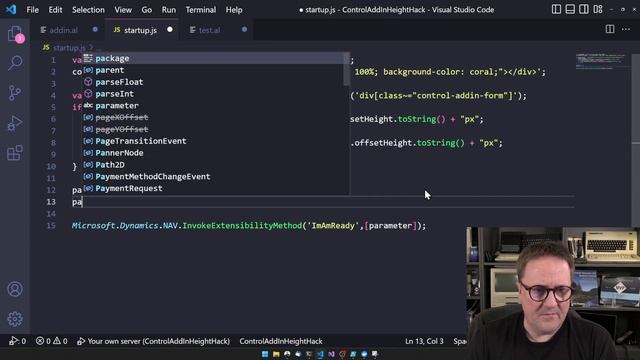Click the suggestion list scrollbar thumb
The height and width of the screenshot is (360, 640).
point(347,69)
